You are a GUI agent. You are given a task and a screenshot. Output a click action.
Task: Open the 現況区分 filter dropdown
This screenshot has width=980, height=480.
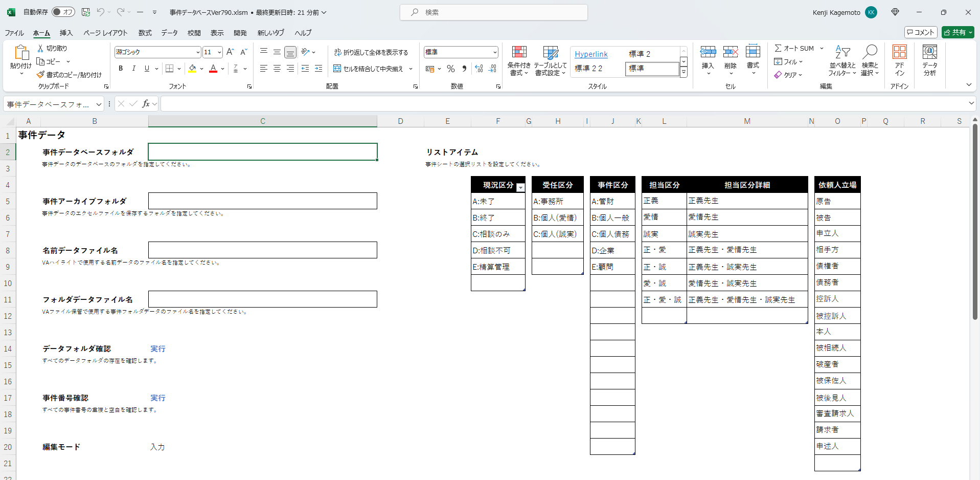tap(520, 187)
